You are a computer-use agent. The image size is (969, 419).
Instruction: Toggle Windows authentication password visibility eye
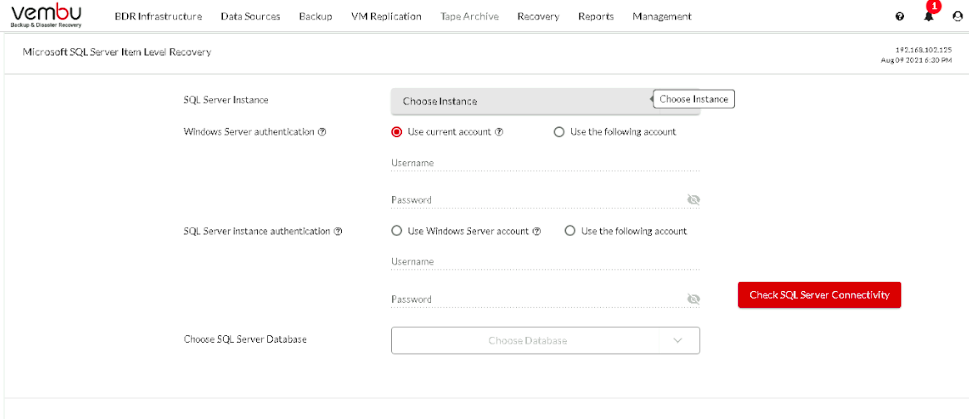[x=693, y=200]
